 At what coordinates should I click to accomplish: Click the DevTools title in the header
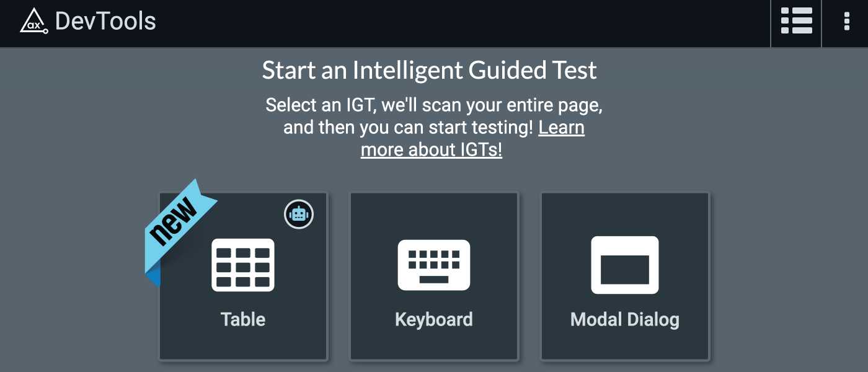[x=107, y=22]
